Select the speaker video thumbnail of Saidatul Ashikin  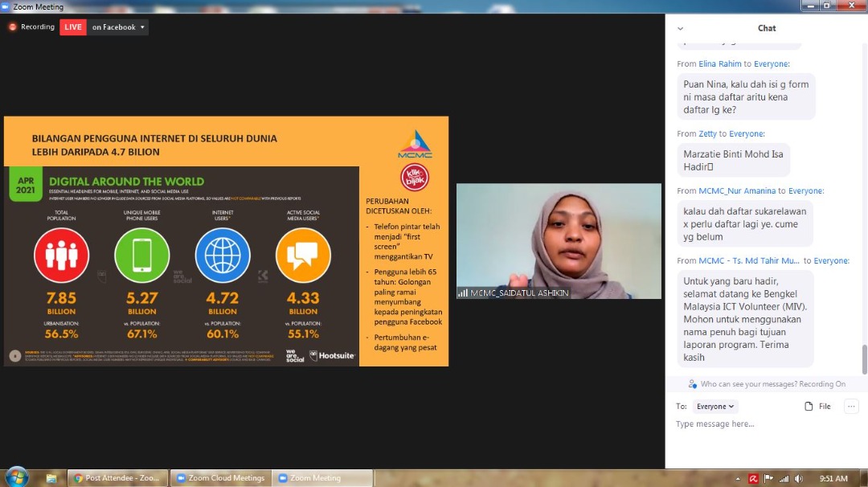(x=559, y=241)
